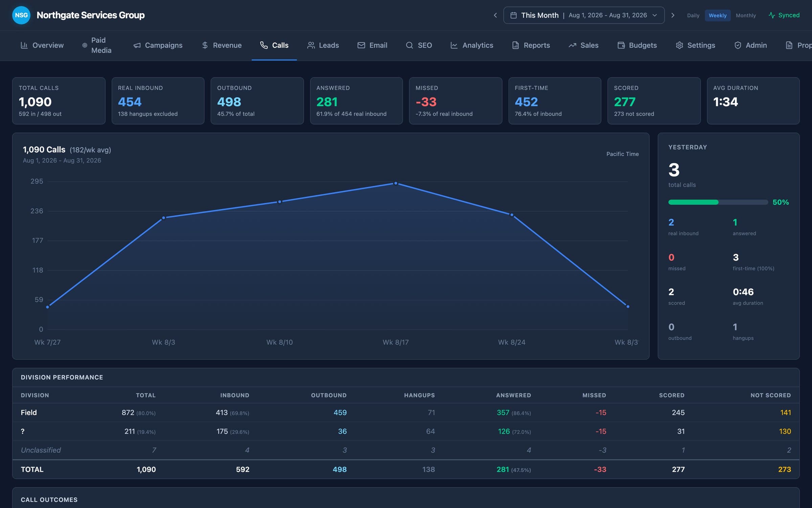Click the Northgate Services Group title
Image resolution: width=812 pixels, height=508 pixels.
click(91, 15)
